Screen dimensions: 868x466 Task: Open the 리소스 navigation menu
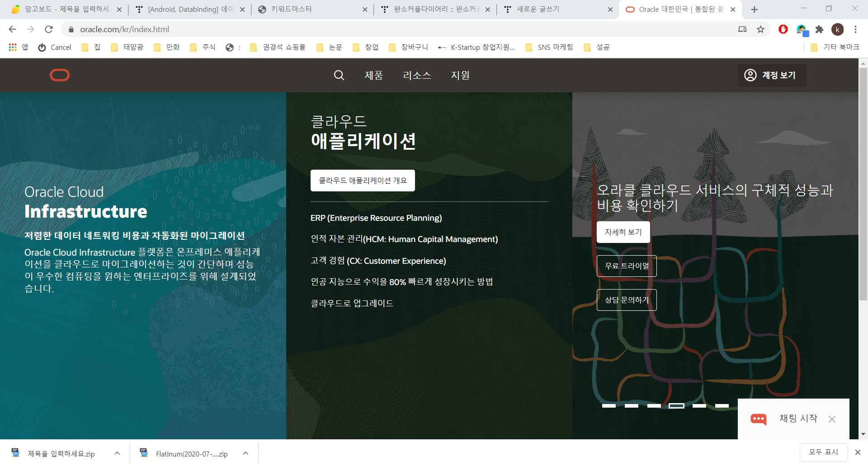417,75
